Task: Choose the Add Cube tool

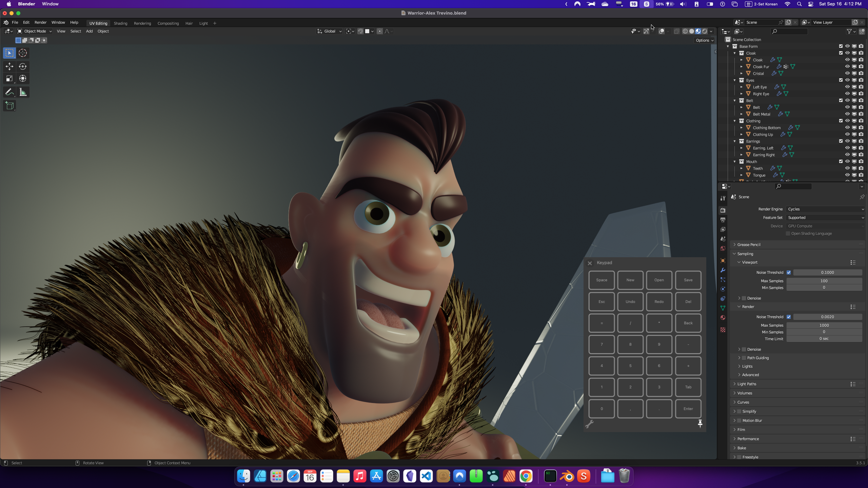Action: pos(9,106)
